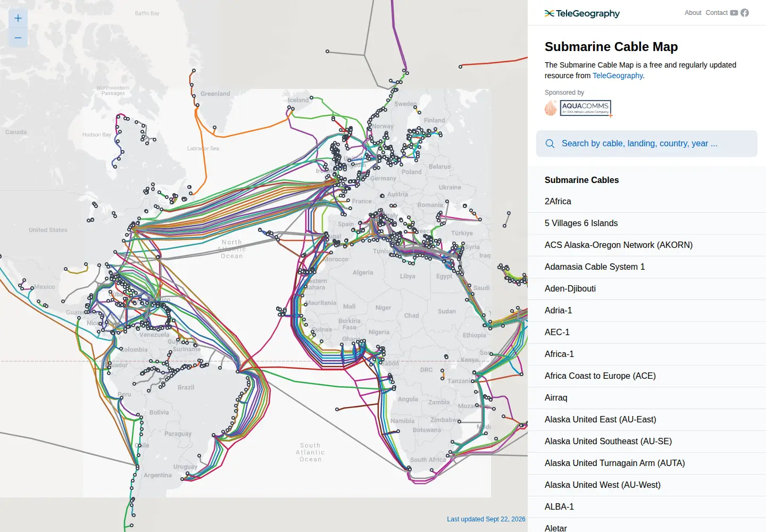Select the Adria-1 cable

tap(647, 311)
